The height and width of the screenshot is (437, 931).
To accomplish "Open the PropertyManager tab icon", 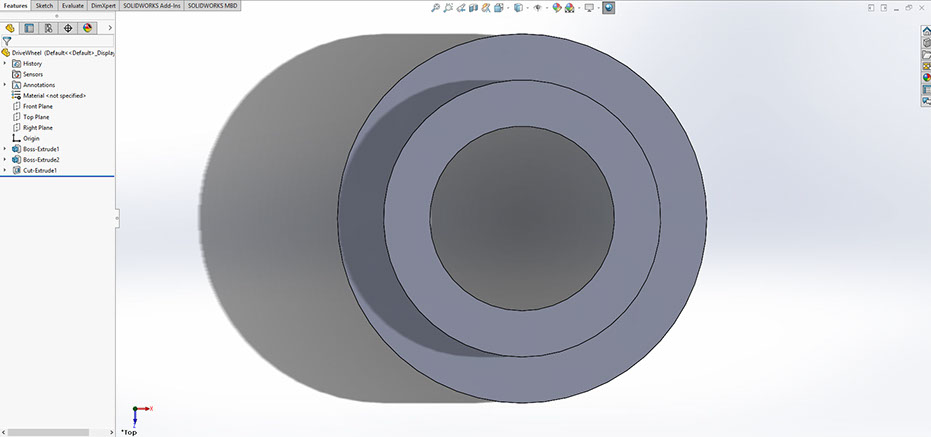I will tap(28, 28).
